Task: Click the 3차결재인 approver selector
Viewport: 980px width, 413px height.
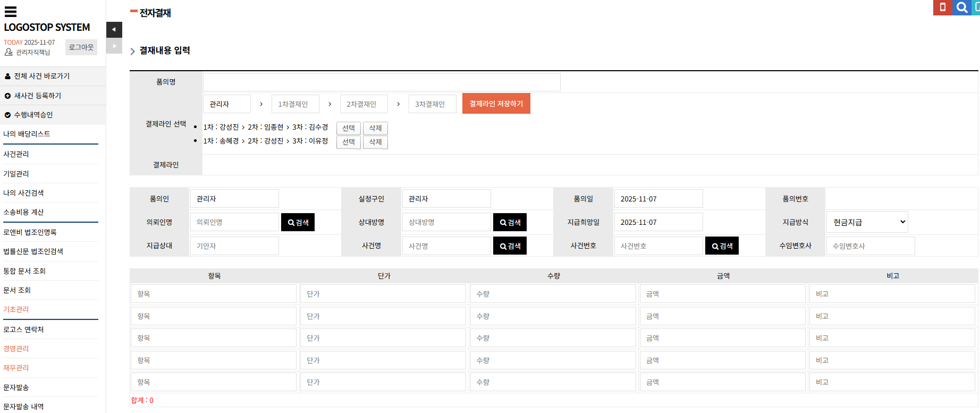Action: [432, 104]
